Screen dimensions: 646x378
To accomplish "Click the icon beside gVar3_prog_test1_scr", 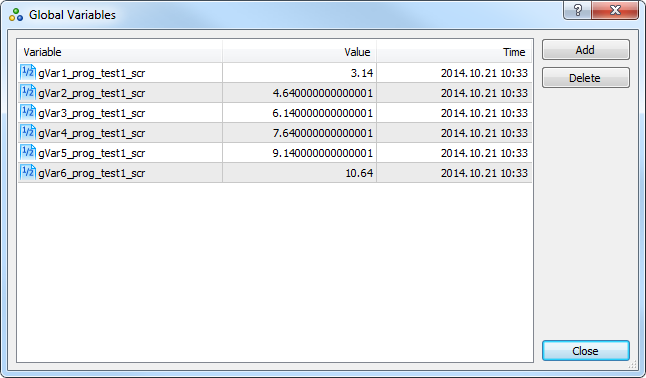I will point(28,113).
